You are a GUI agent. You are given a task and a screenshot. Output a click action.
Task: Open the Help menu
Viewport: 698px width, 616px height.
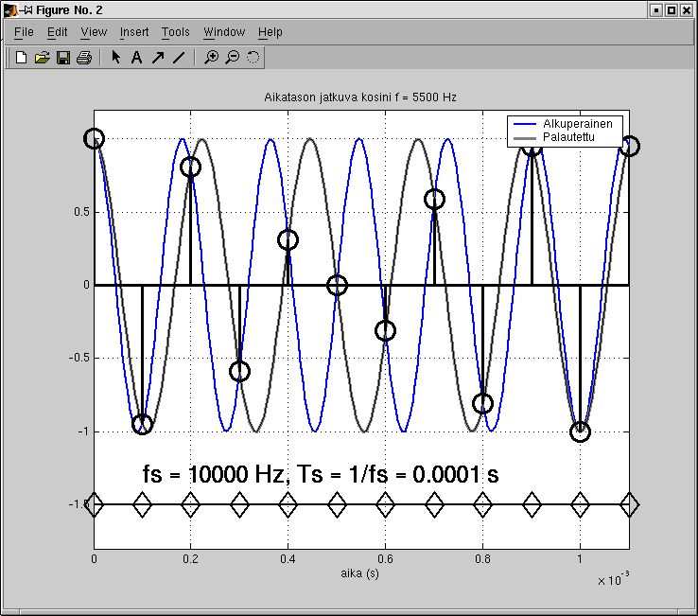[x=270, y=32]
